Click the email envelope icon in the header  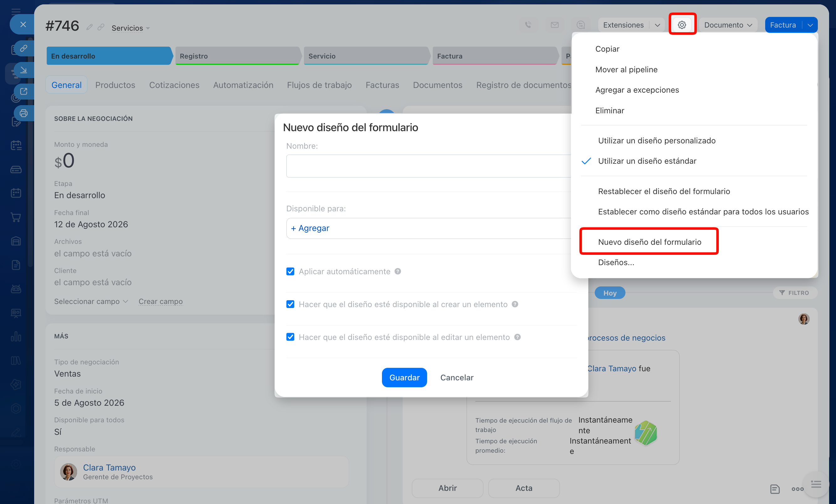pos(554,25)
